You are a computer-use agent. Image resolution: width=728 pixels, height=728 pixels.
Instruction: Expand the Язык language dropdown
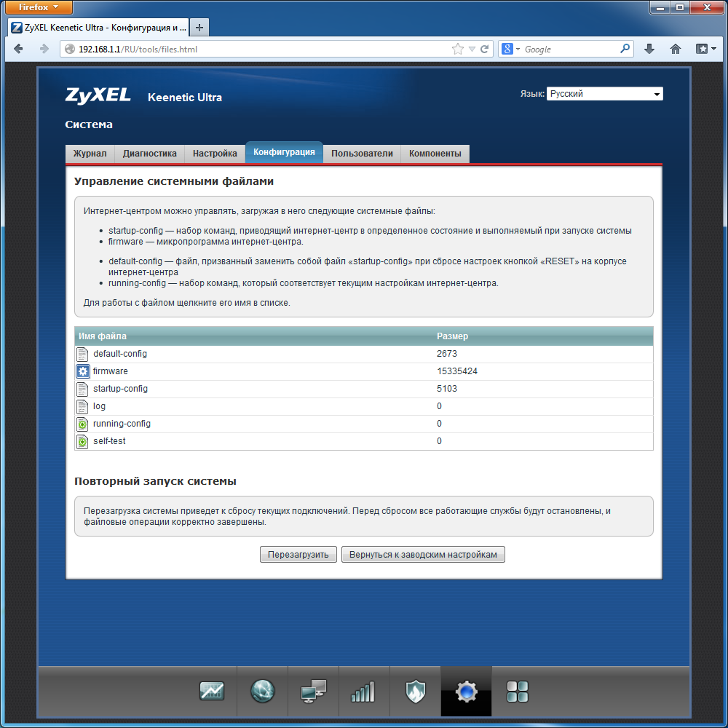tap(604, 94)
